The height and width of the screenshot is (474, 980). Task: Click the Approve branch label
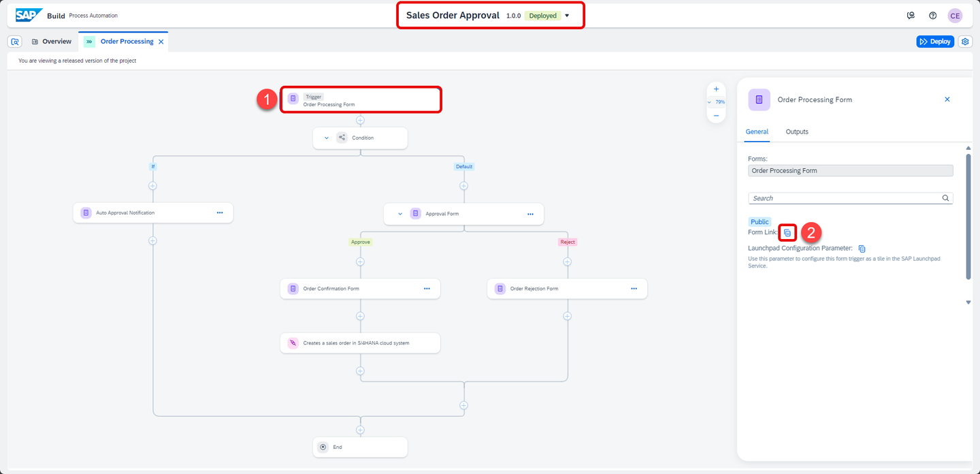click(x=360, y=242)
